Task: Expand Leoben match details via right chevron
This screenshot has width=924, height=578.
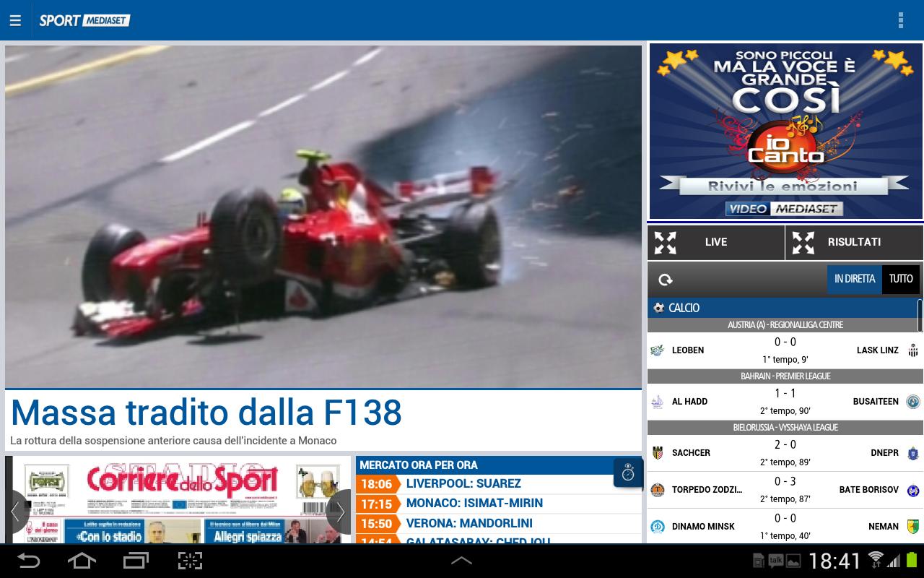Action: [x=912, y=350]
